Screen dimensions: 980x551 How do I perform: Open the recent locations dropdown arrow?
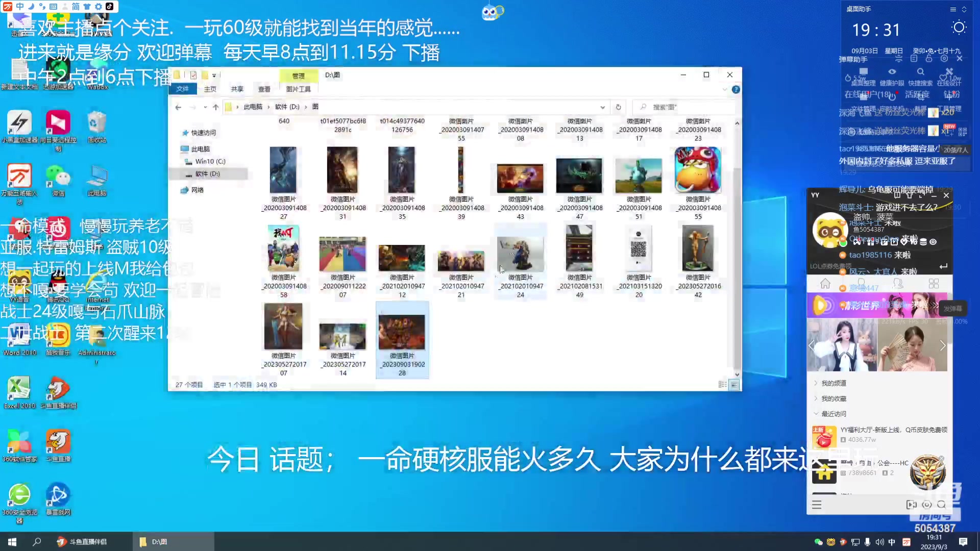[x=205, y=107]
